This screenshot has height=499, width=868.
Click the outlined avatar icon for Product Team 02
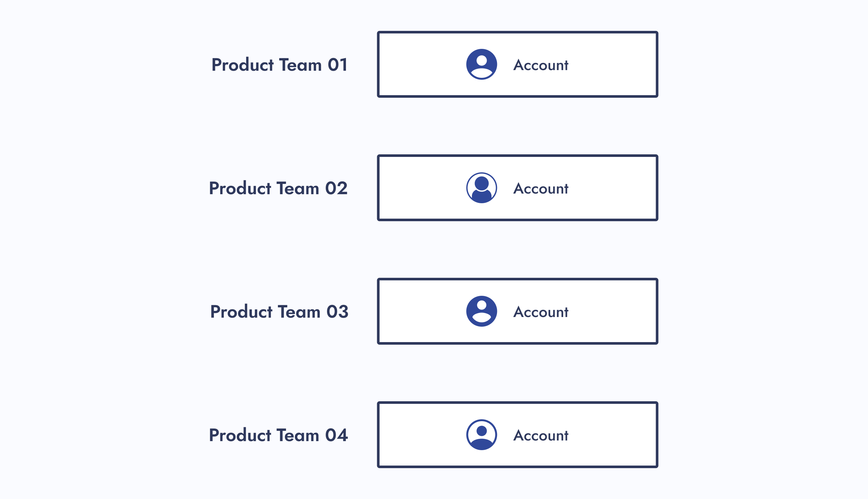[x=482, y=188]
